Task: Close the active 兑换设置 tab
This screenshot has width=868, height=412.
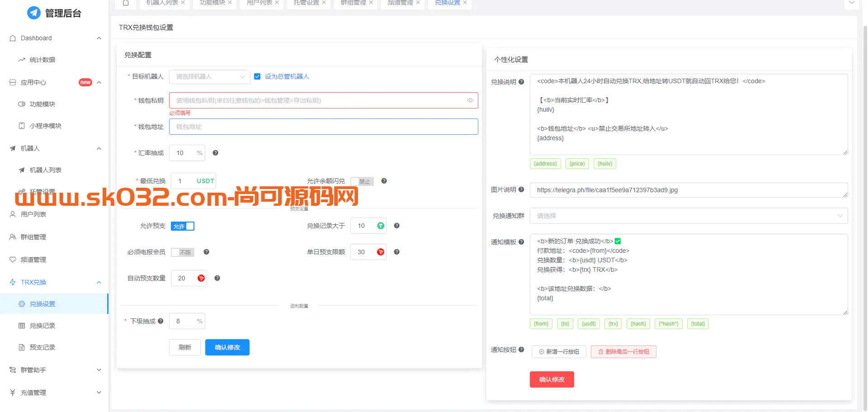Action: [465, 3]
